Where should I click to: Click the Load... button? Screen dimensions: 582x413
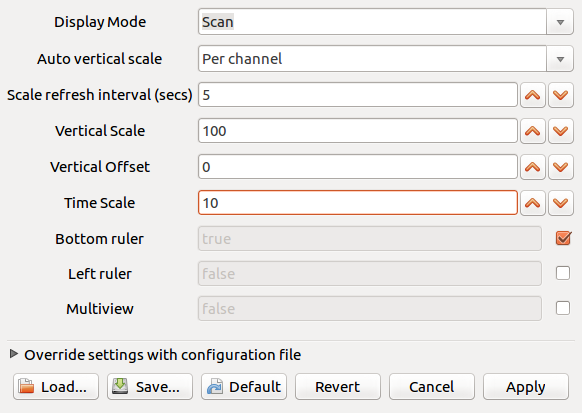(56, 387)
